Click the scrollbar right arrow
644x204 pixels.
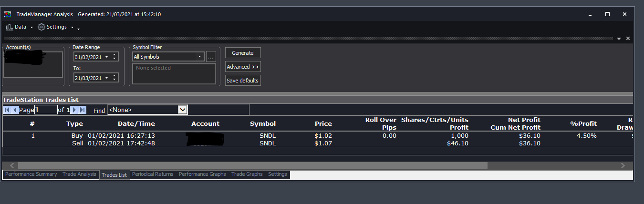pos(623,165)
